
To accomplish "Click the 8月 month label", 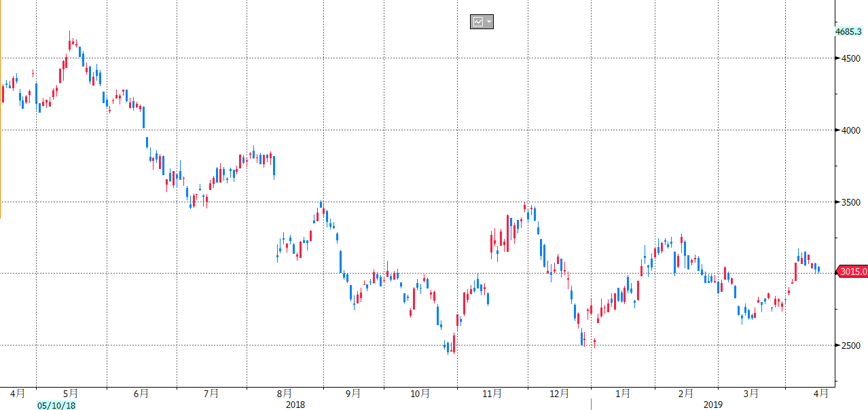I will coord(285,393).
